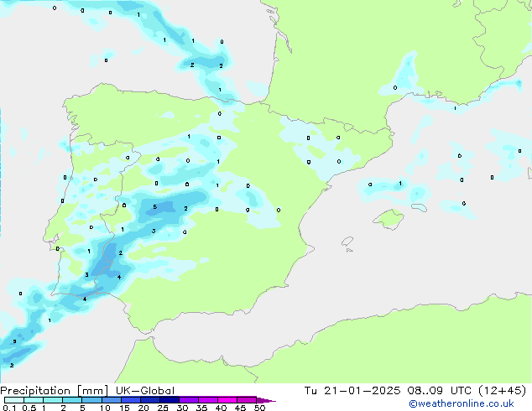The width and height of the screenshot is (532, 411).
Task: Click Mallorca island on the map
Action: 389,219
